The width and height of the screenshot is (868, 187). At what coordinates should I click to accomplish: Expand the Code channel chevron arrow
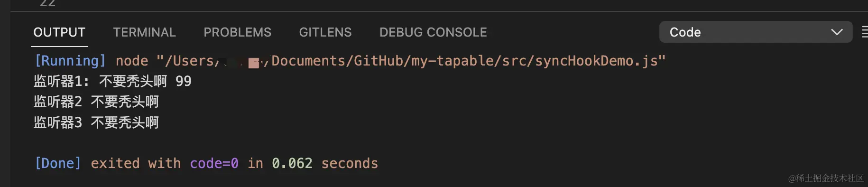tap(837, 32)
